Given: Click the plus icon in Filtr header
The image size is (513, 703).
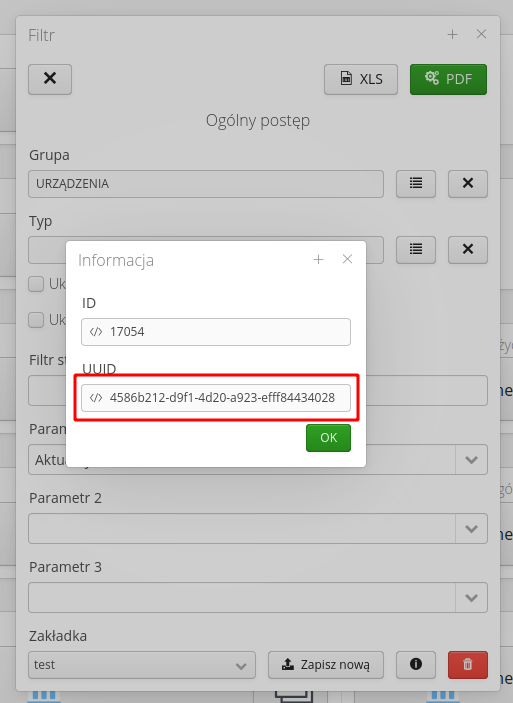Looking at the screenshot, I should (x=452, y=34).
